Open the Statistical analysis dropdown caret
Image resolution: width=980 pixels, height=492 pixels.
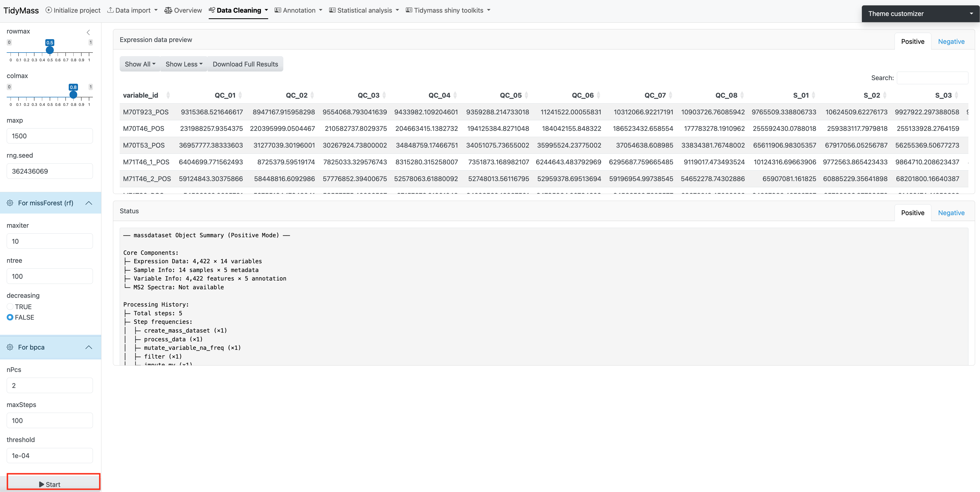pyautogui.click(x=397, y=10)
